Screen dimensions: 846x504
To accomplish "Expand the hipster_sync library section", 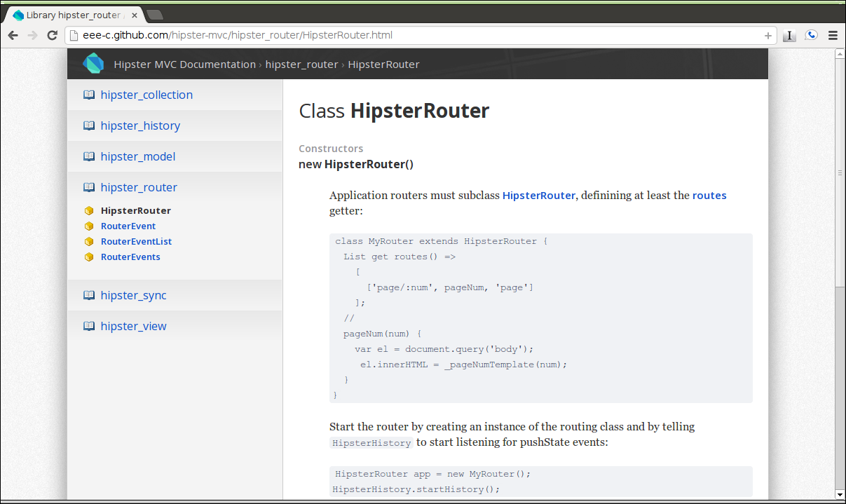I will coord(133,295).
